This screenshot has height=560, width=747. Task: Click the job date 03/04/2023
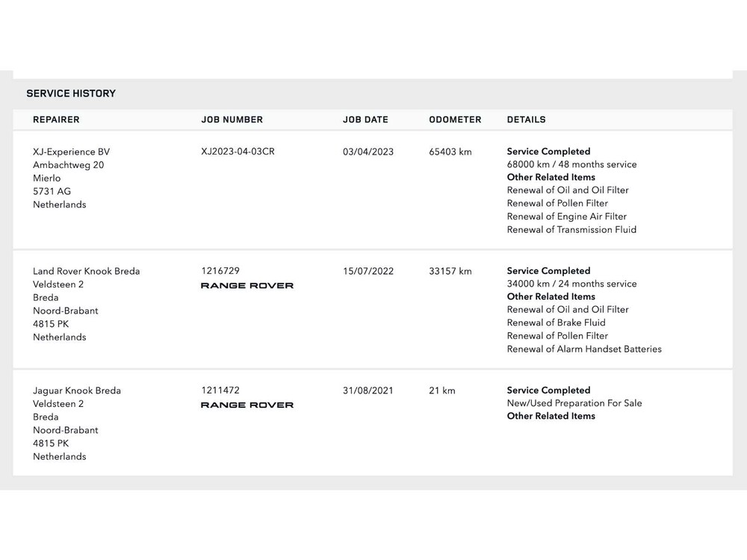(368, 152)
